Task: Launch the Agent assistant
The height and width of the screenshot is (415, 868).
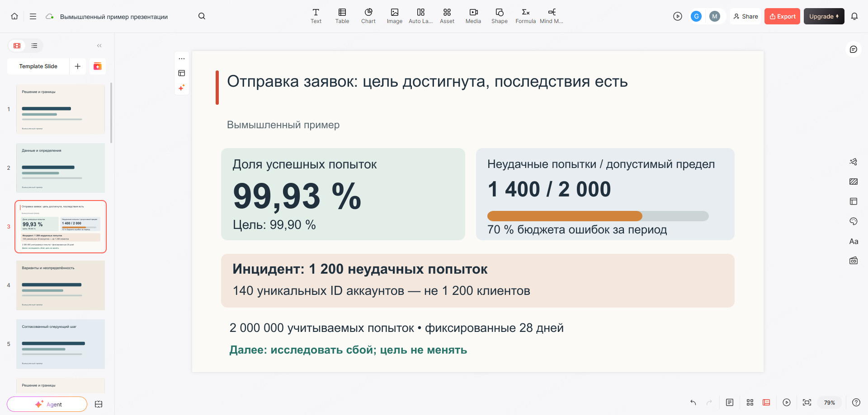Action: click(x=47, y=404)
